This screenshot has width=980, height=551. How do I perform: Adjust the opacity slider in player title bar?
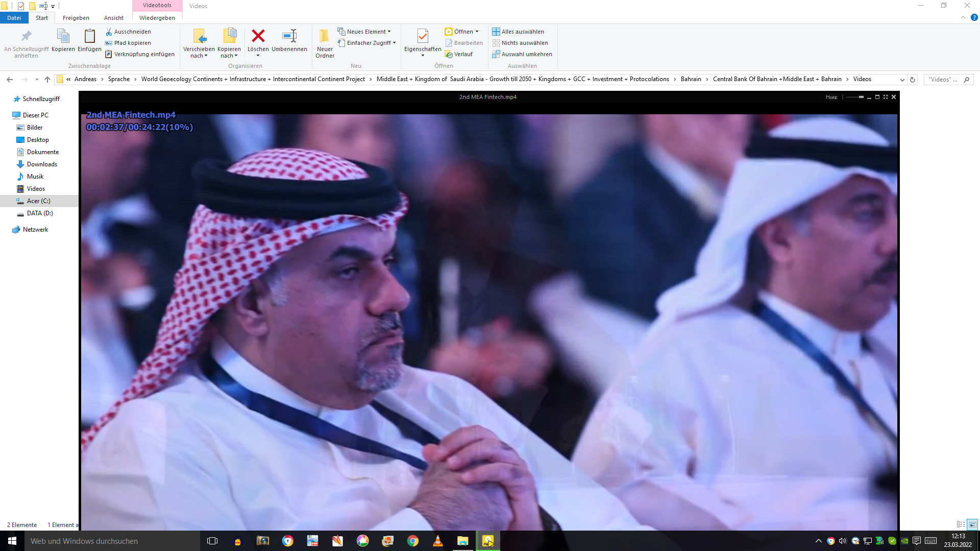click(855, 97)
